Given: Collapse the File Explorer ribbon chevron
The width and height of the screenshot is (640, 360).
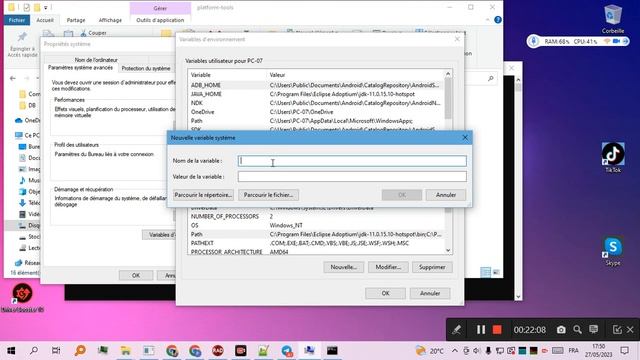Looking at the screenshot, I should click(x=487, y=20).
